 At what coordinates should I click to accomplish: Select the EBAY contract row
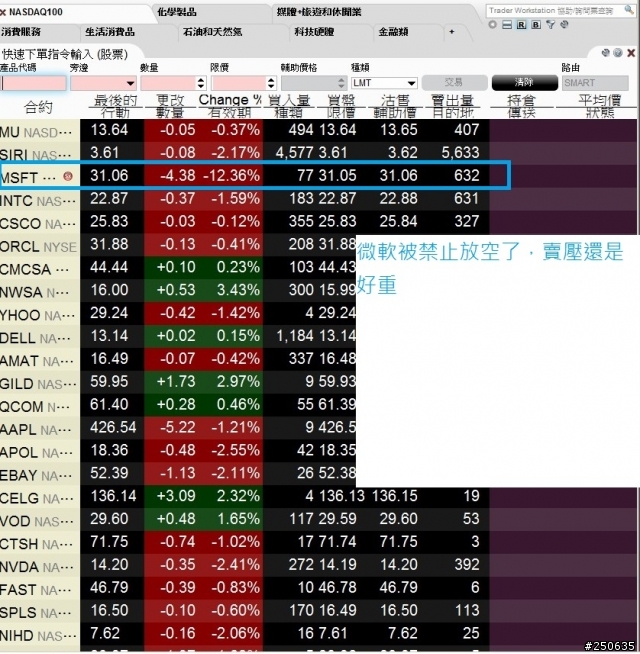point(40,476)
